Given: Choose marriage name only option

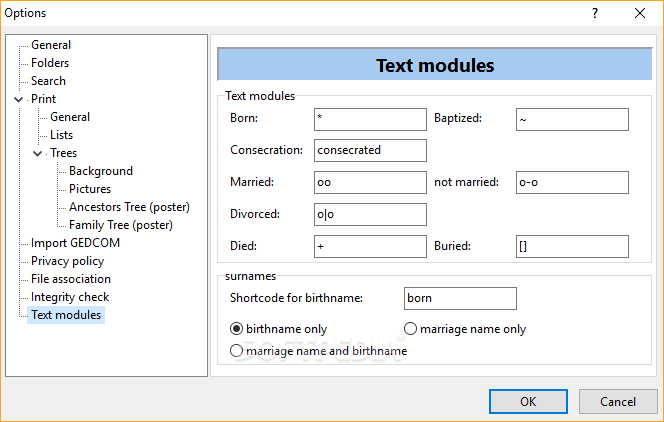Looking at the screenshot, I should 410,329.
